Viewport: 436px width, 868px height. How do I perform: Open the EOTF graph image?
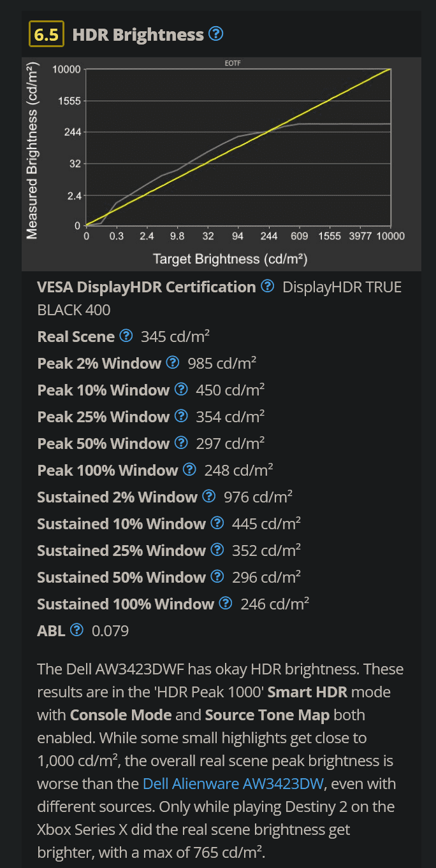pos(222,164)
